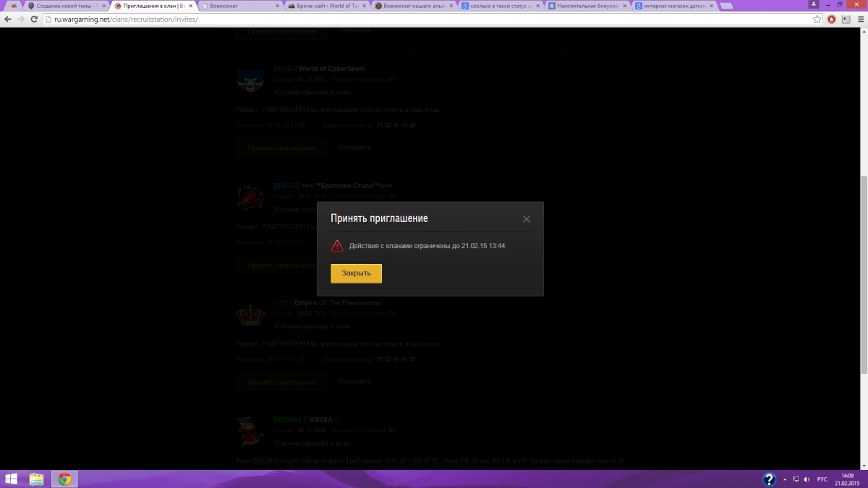Open the Военкомат нашего альянса tab

point(412,6)
